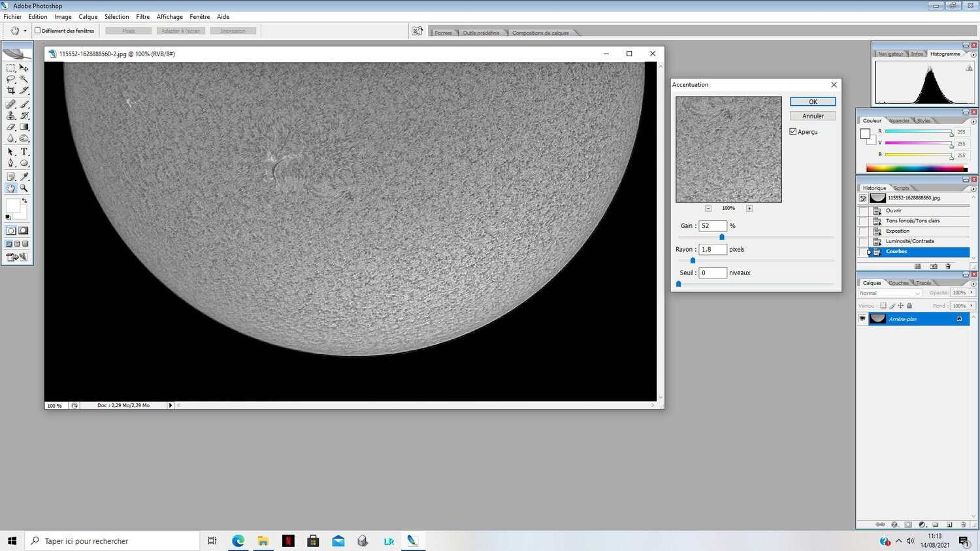
Task: Open the Calque menu
Action: [88, 17]
